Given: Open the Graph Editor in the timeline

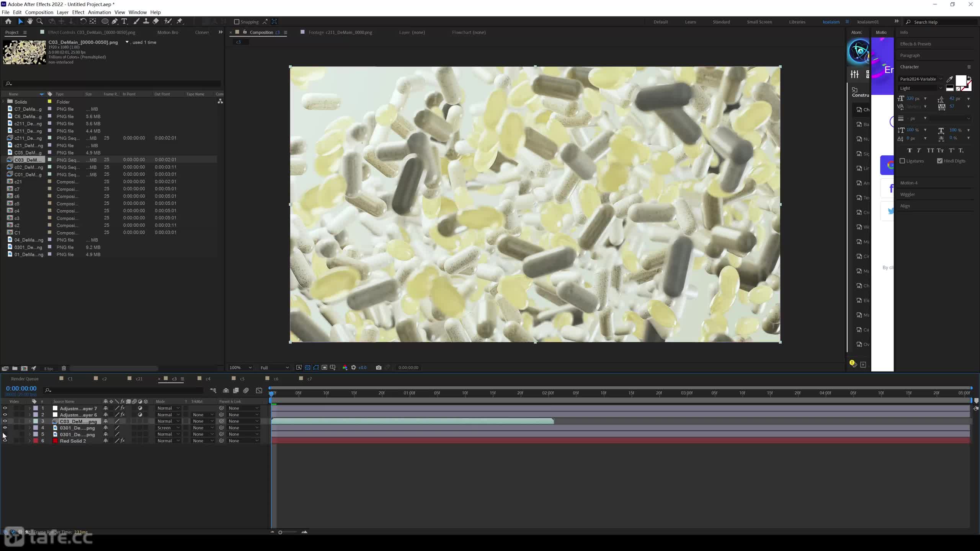Looking at the screenshot, I should tap(259, 390).
